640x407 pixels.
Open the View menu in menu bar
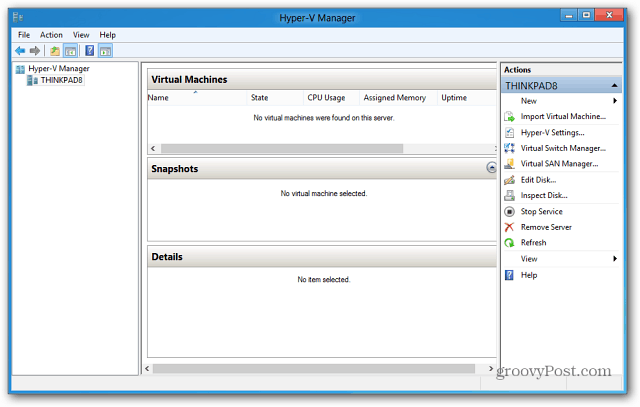(81, 35)
